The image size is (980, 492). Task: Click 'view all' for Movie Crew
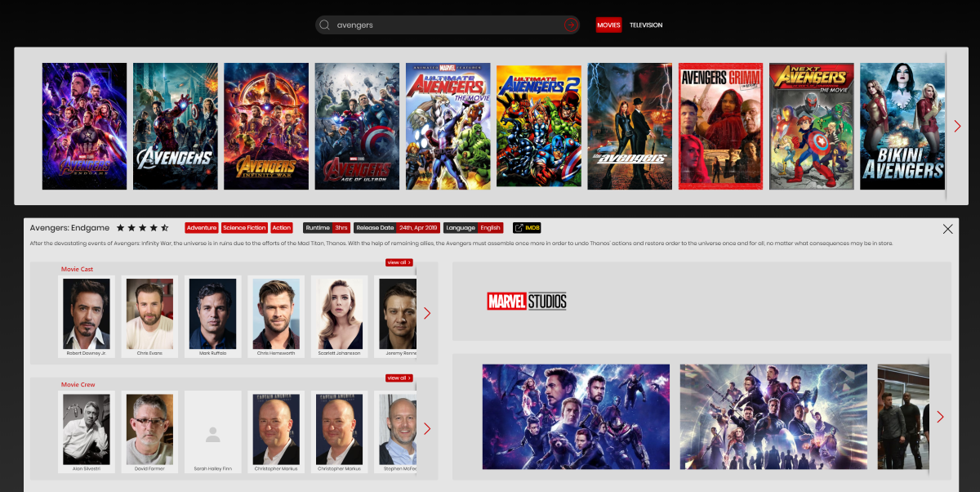pos(399,378)
